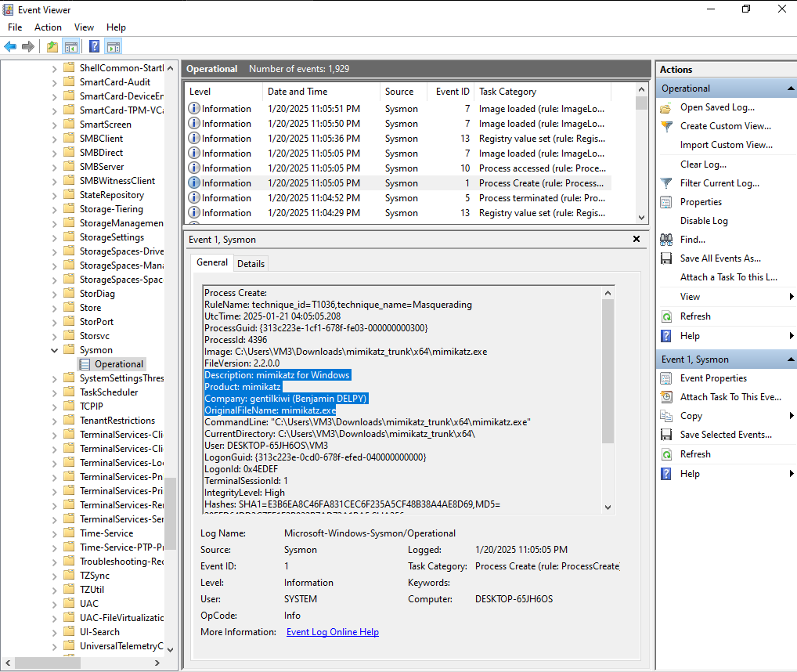This screenshot has height=672, width=797.
Task: Expand the View submenu arrow in Actions
Action: tap(792, 297)
